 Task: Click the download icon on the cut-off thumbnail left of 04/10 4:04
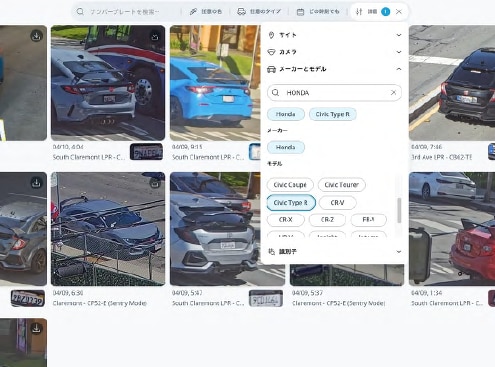(x=36, y=36)
